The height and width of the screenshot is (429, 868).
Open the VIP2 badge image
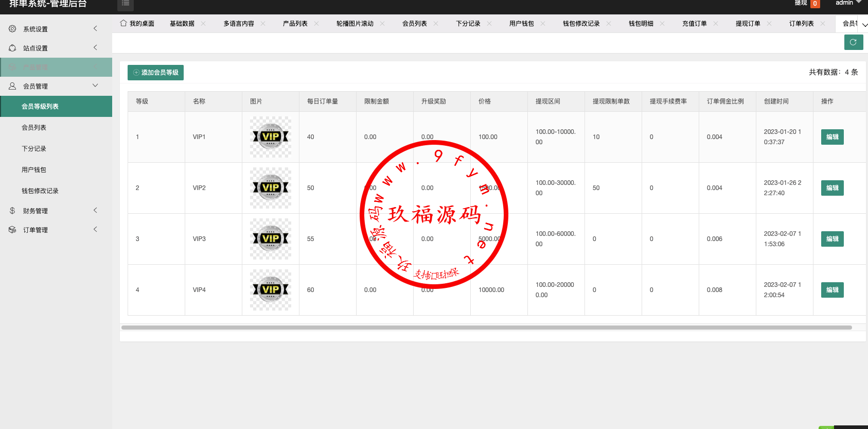coord(271,188)
